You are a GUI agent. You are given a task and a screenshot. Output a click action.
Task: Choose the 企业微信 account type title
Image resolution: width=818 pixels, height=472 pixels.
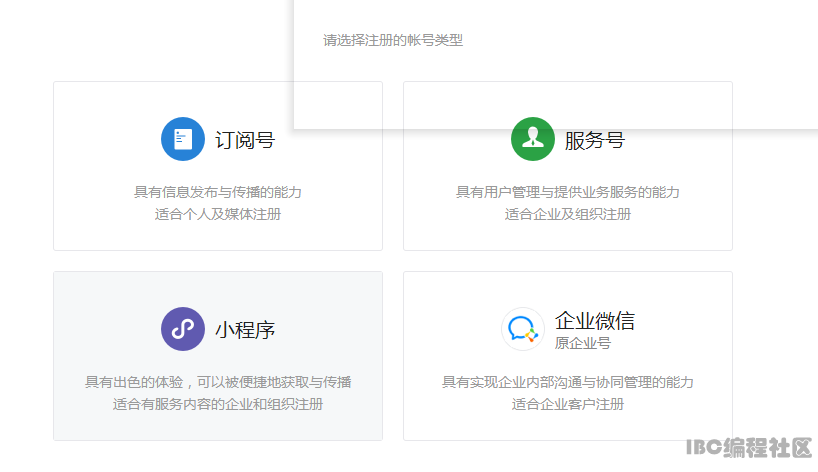click(595, 320)
